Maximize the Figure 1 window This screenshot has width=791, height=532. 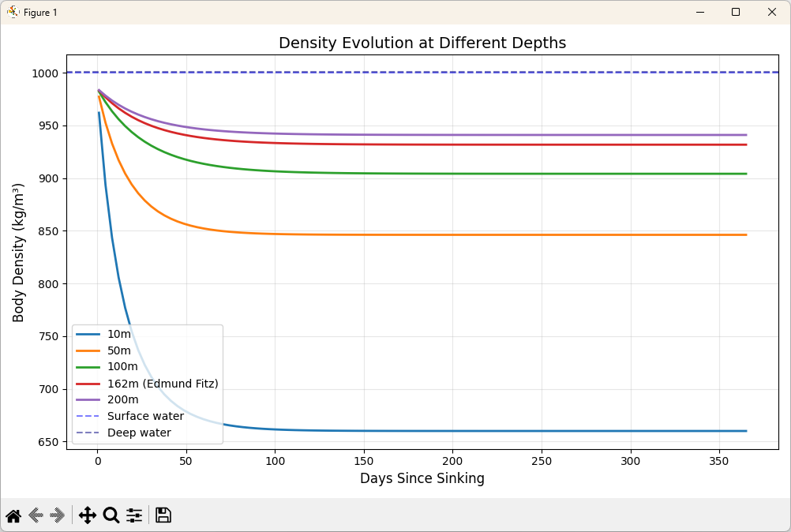pos(735,12)
